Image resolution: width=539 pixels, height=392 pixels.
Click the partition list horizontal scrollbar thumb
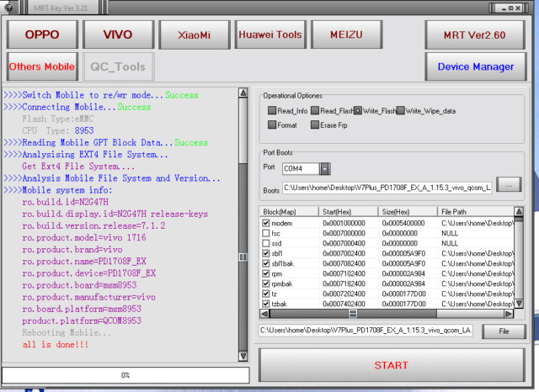(353, 314)
